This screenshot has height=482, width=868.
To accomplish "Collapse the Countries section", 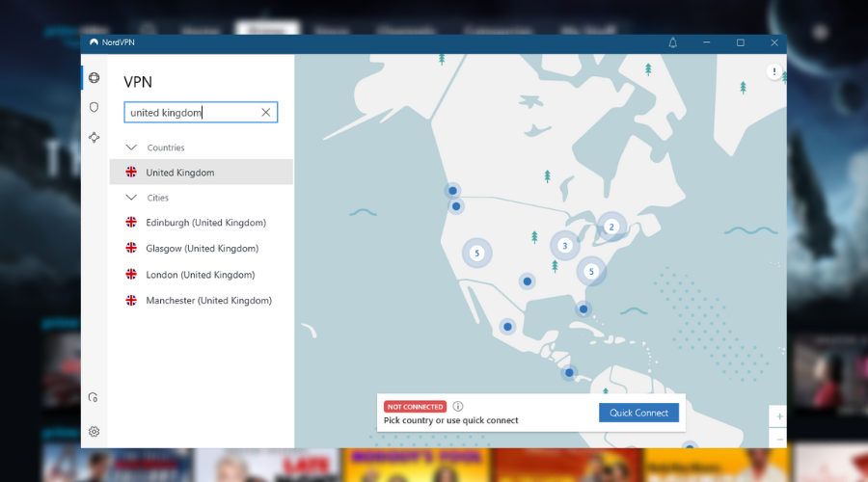I will (132, 147).
